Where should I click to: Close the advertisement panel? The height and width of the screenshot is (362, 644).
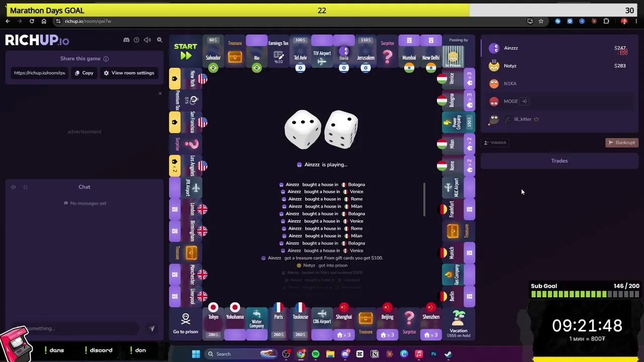(160, 94)
